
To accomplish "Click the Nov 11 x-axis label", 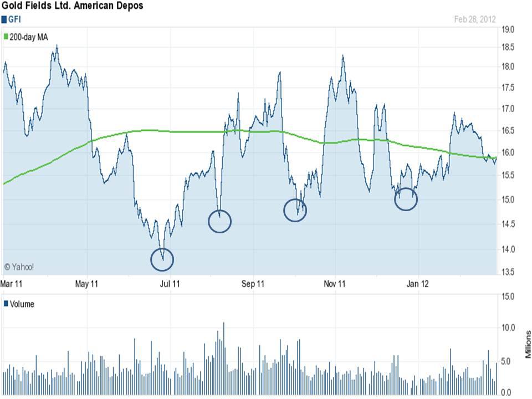I will tap(335, 284).
